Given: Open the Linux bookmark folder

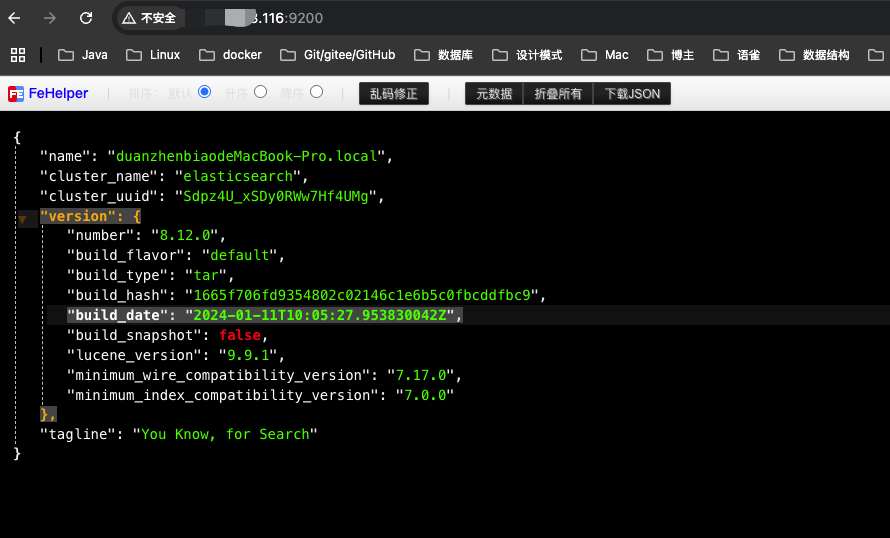Looking at the screenshot, I should 153,55.
